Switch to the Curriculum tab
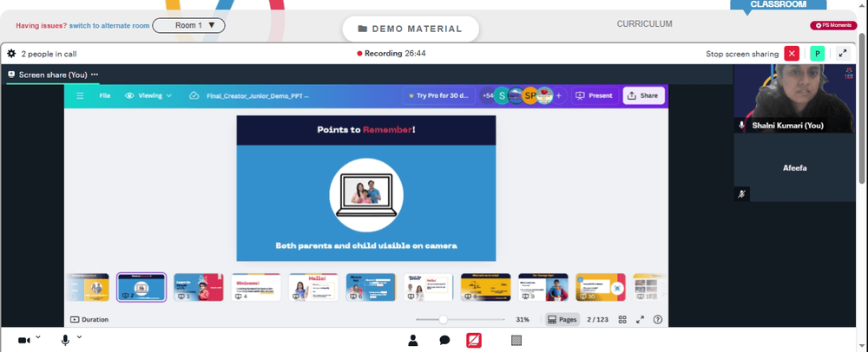 point(644,23)
